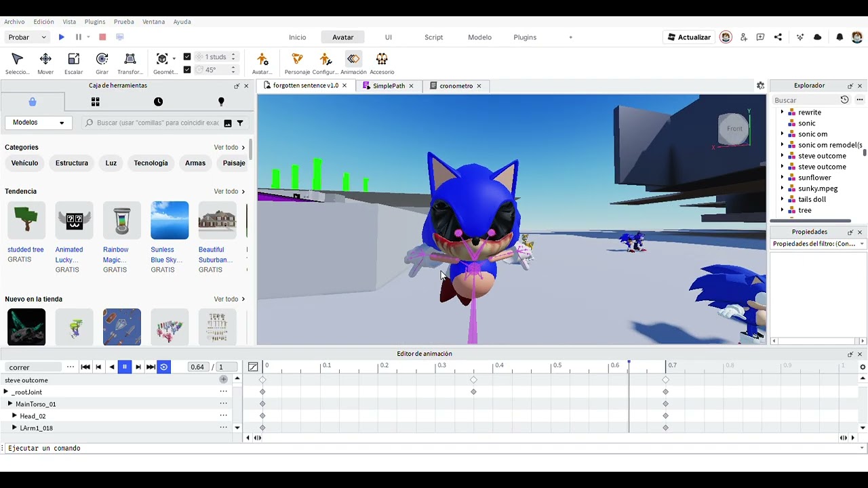The width and height of the screenshot is (868, 488).
Task: Click the share icon
Action: [x=778, y=37]
